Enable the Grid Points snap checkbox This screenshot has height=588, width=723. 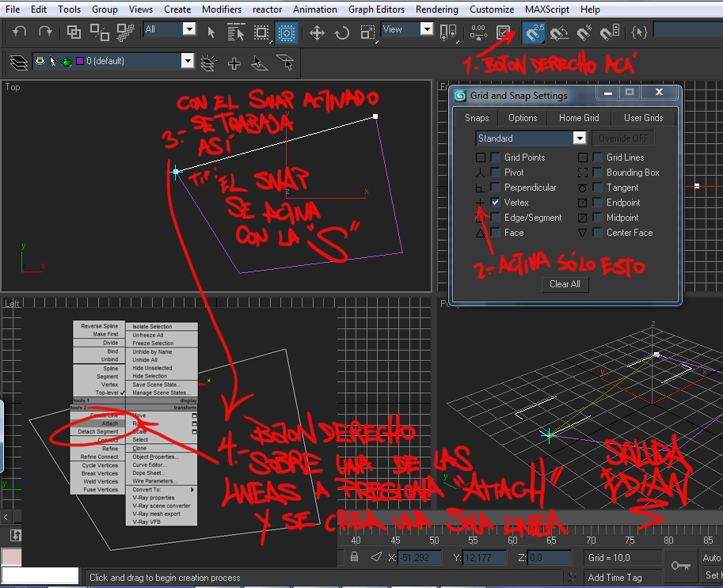tap(495, 157)
